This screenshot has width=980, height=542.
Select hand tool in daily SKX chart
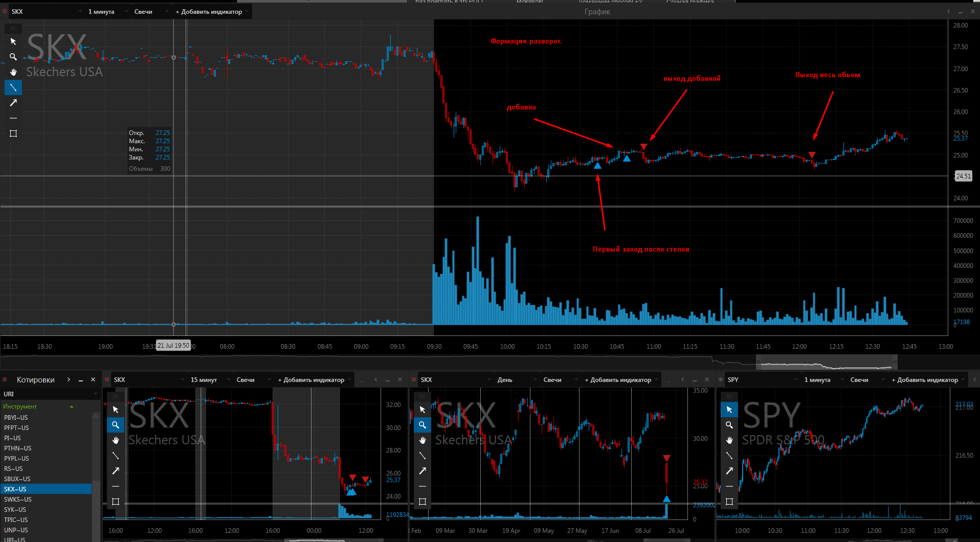point(422,440)
